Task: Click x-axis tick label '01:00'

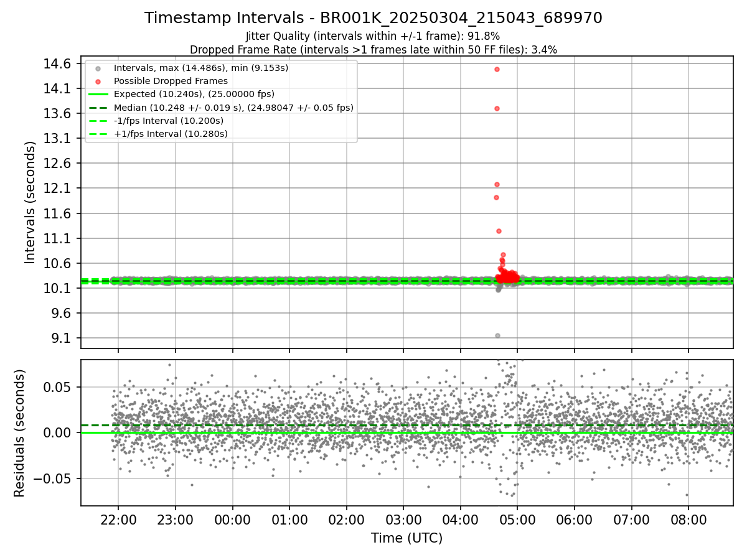Action: pyautogui.click(x=289, y=519)
